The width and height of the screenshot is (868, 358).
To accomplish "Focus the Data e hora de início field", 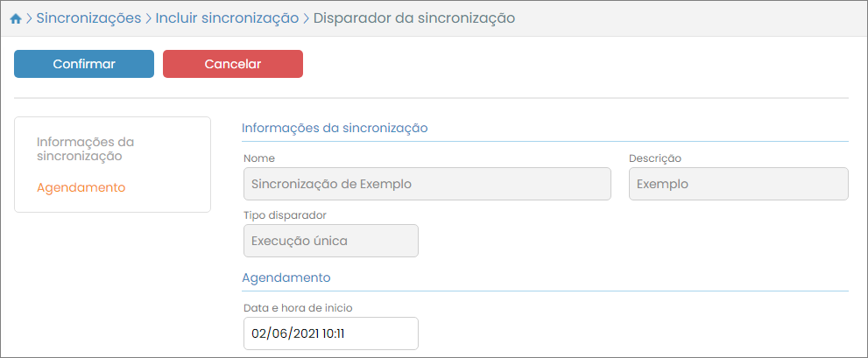I will 330,333.
